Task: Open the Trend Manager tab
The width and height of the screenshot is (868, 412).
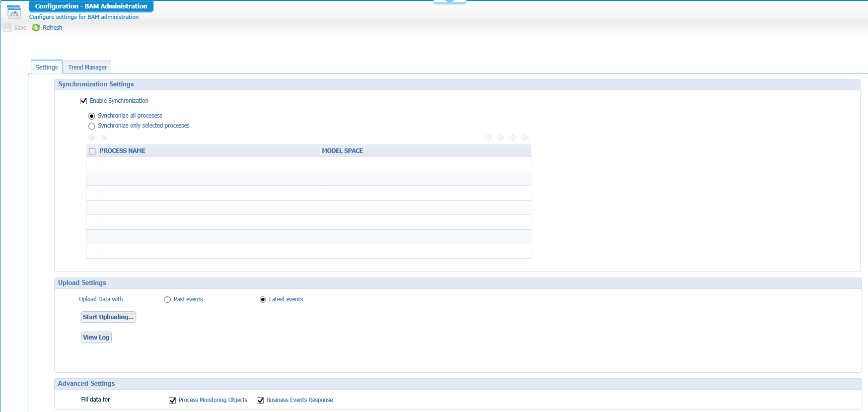Action: 87,67
